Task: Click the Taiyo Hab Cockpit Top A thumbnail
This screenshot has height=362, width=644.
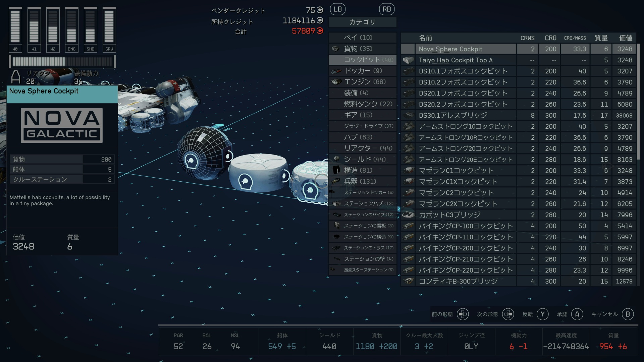Action: [408, 60]
